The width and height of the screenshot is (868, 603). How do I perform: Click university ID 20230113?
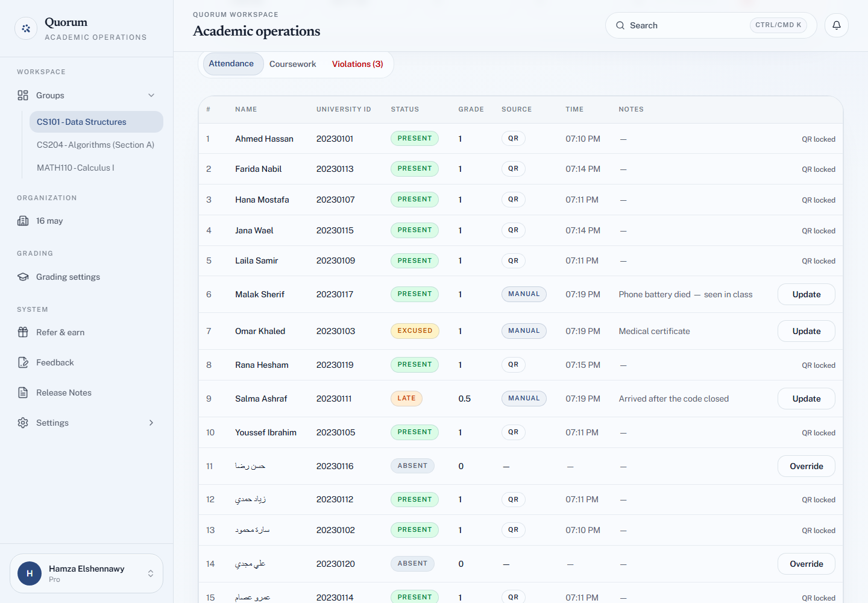pos(335,169)
